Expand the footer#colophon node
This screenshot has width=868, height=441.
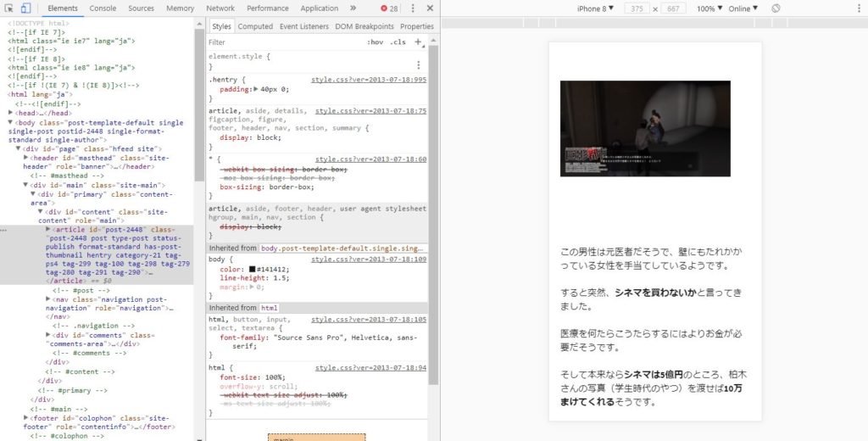(x=26, y=418)
